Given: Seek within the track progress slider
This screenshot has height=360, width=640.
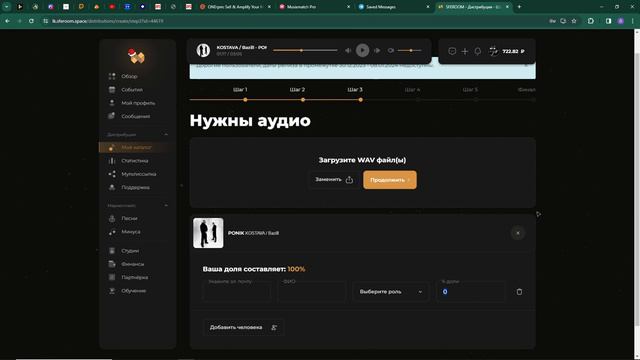Looking at the screenshot, I should coord(305,50).
